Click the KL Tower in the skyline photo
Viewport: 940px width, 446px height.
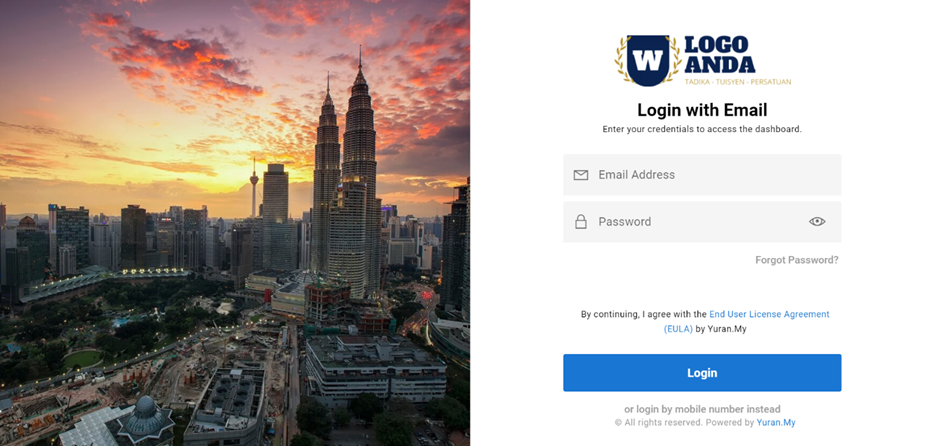point(254,186)
